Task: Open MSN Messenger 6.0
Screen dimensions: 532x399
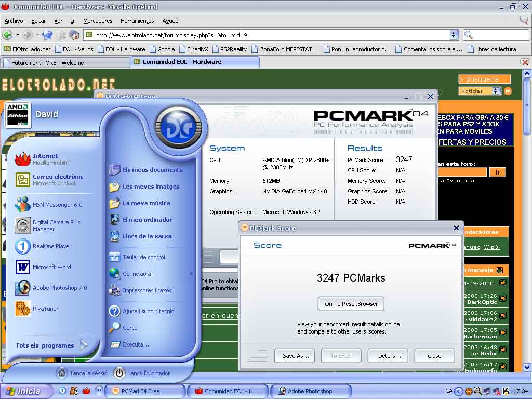Action: pos(57,205)
